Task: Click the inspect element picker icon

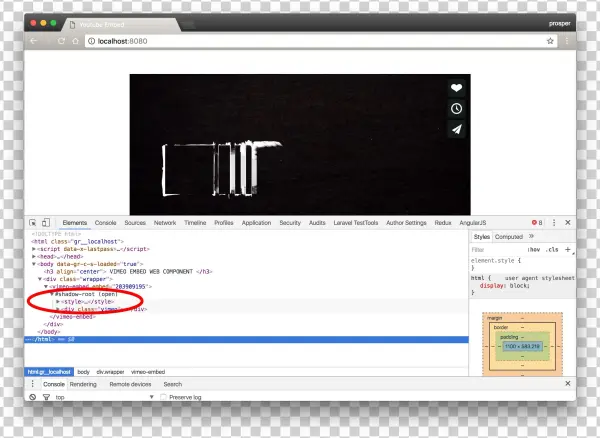Action: tap(33, 222)
